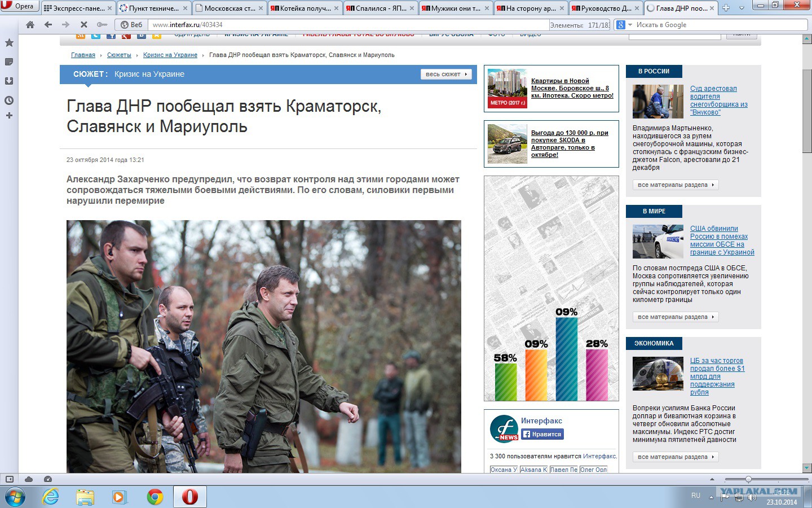The height and width of the screenshot is (508, 812).
Task: Close the Экспресс-панель tab
Action: pos(109,8)
